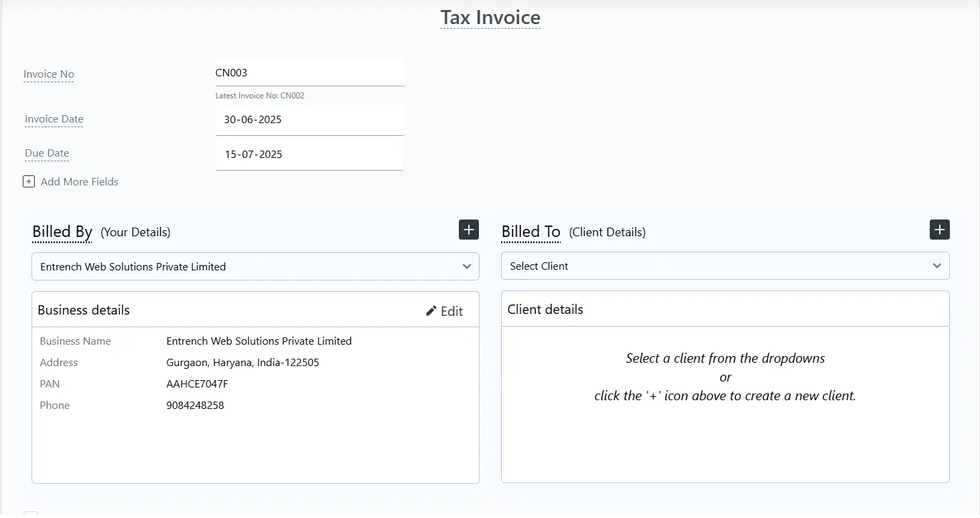Click the Add More Fields plus icon

pyautogui.click(x=29, y=181)
